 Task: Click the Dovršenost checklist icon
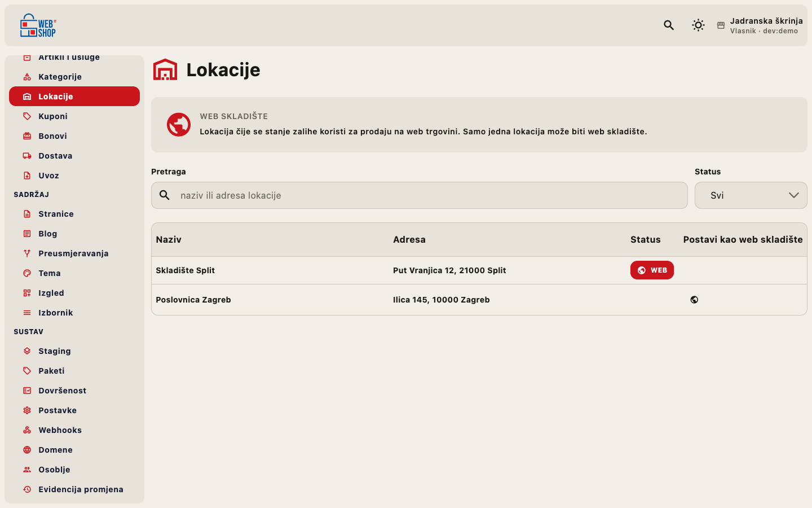(27, 391)
